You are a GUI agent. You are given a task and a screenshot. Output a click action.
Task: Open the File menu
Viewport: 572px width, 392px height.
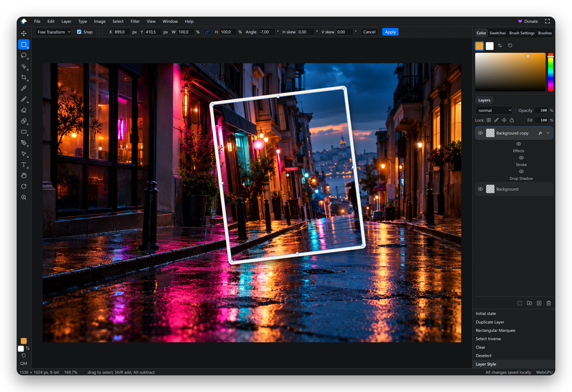(x=37, y=21)
